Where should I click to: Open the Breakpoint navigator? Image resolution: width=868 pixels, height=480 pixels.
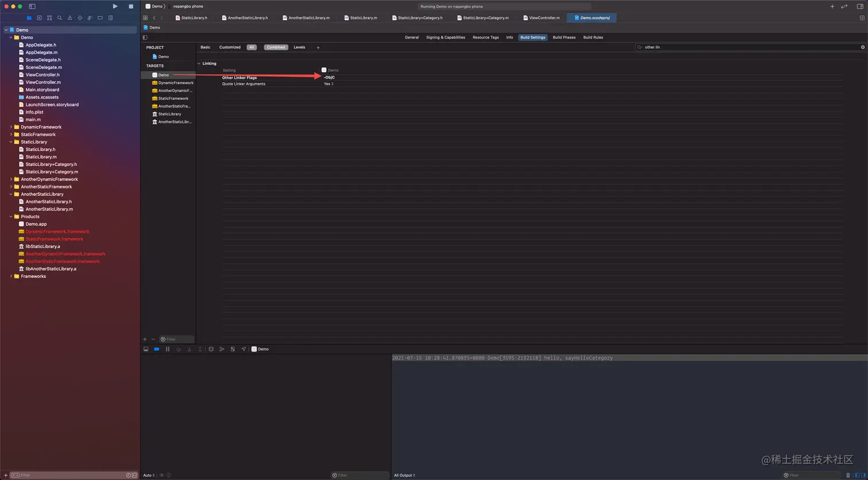click(x=100, y=18)
